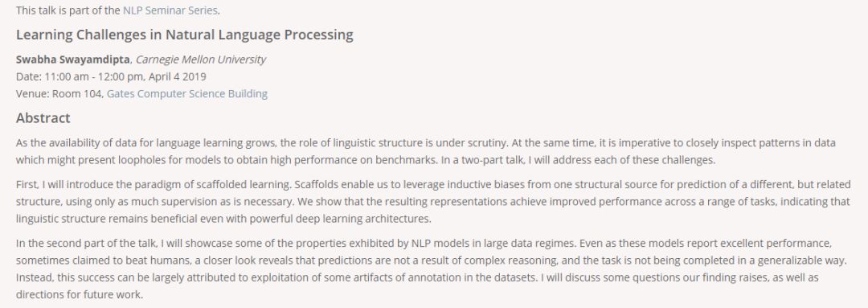Click the date line April 4 2019

(x=111, y=76)
